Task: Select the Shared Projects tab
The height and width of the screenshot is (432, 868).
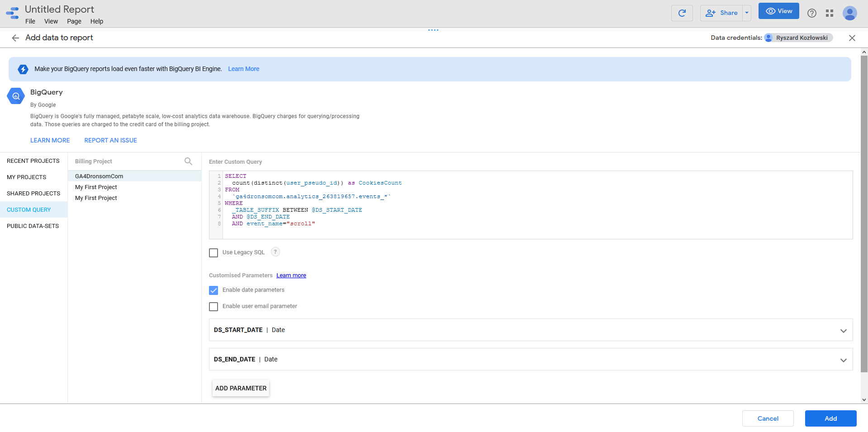Action: click(x=33, y=194)
